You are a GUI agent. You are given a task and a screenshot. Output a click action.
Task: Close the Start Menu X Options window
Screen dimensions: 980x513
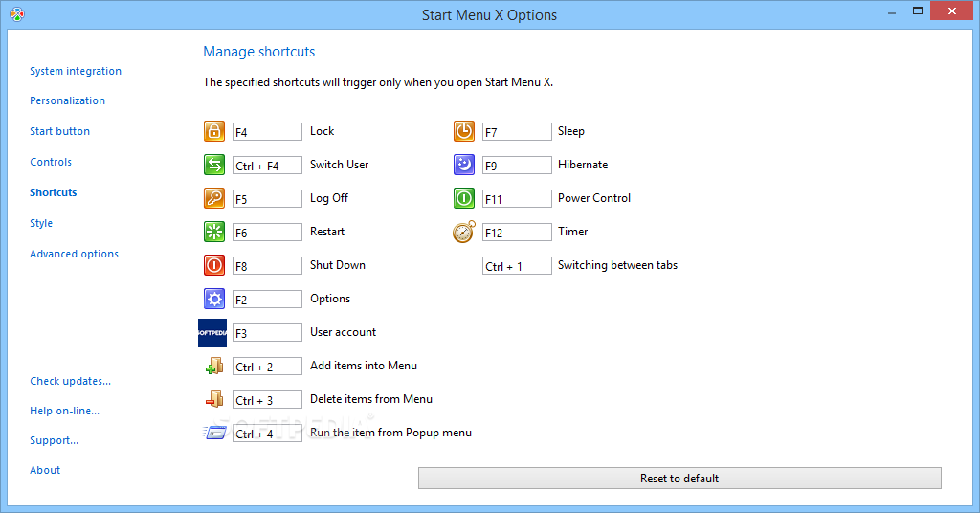pyautogui.click(x=952, y=11)
